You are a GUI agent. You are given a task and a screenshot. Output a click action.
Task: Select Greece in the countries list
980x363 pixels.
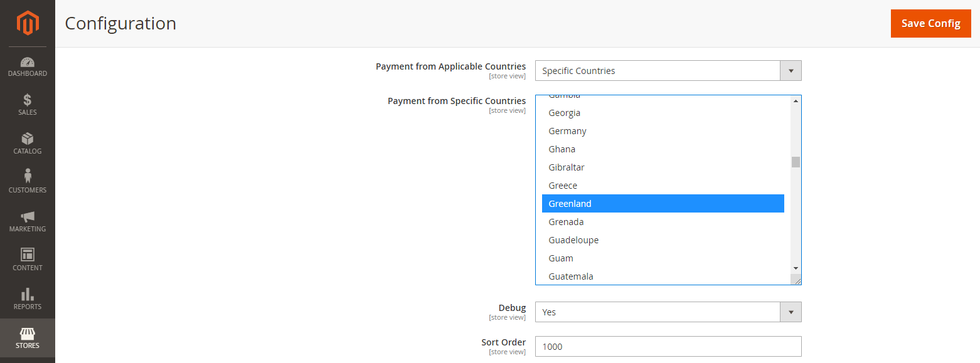[563, 186]
